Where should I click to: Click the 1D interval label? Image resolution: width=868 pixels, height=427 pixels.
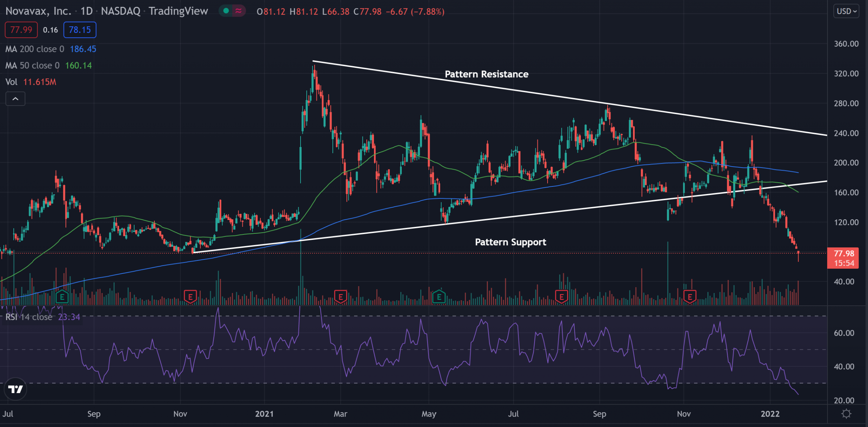[86, 11]
